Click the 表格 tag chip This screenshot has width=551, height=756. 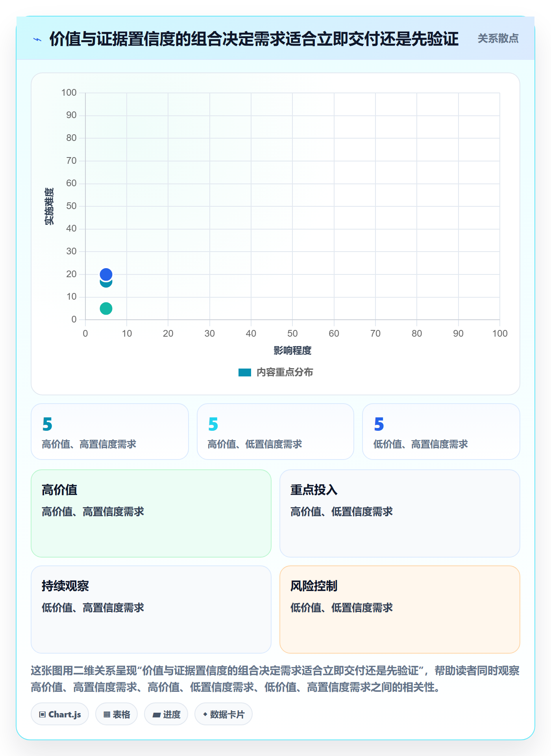pyautogui.click(x=116, y=714)
